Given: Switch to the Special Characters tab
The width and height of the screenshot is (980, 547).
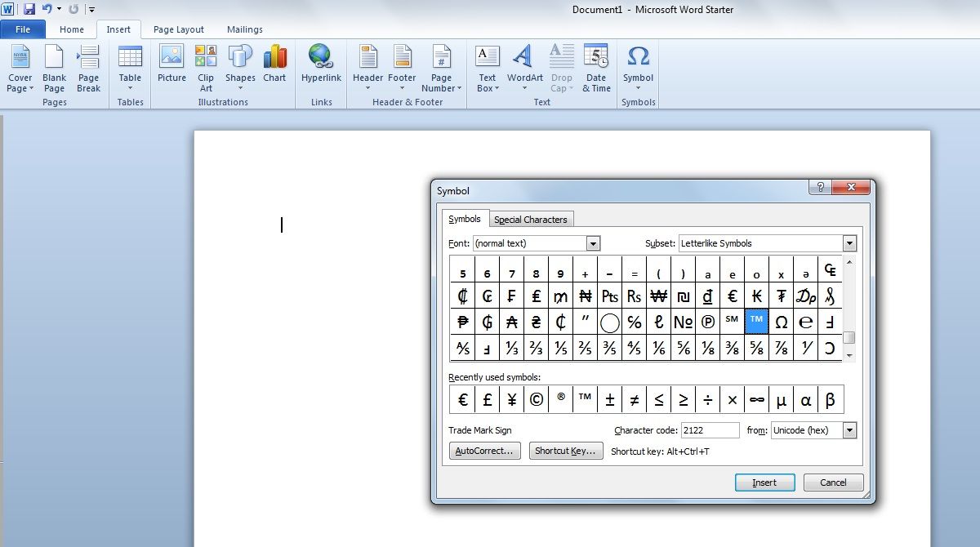Looking at the screenshot, I should (x=531, y=219).
